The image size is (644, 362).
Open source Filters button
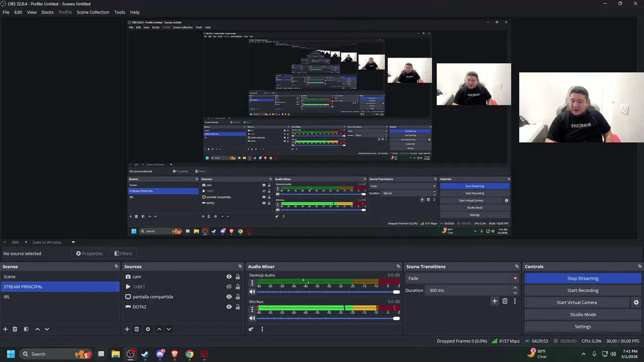pos(123,253)
